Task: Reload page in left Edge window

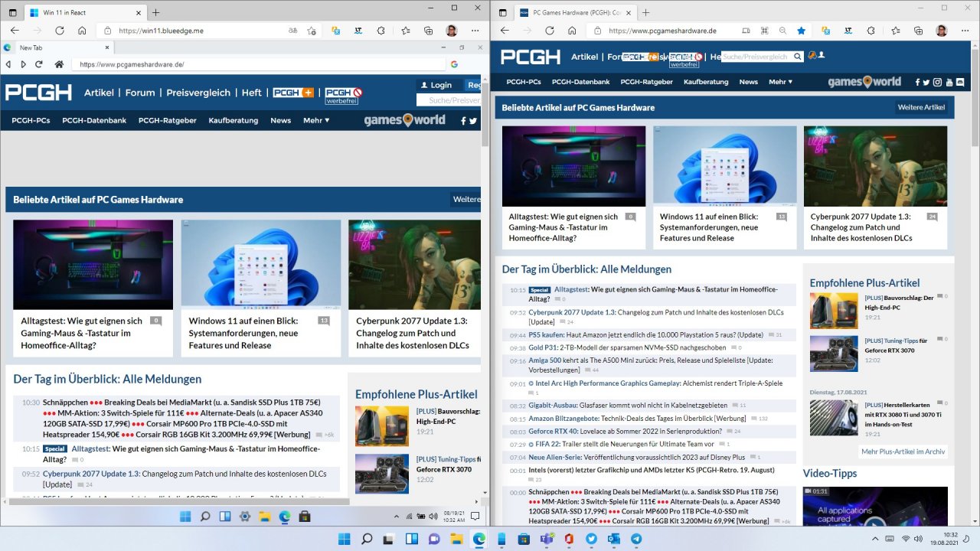Action: point(60,31)
